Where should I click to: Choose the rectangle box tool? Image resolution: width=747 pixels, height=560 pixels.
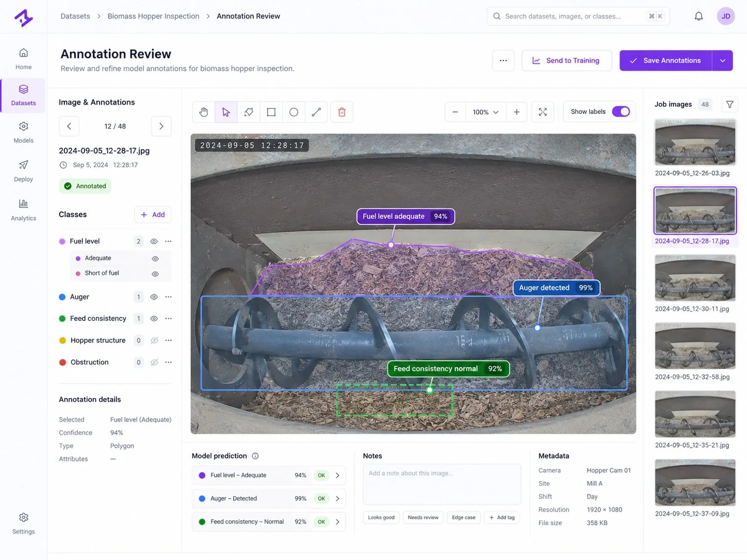(271, 112)
